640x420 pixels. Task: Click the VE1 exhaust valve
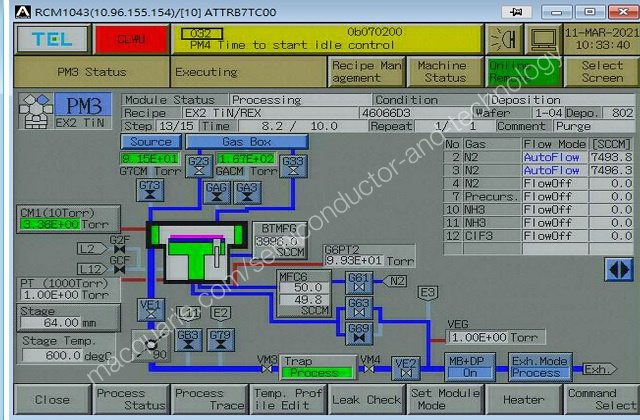(152, 309)
